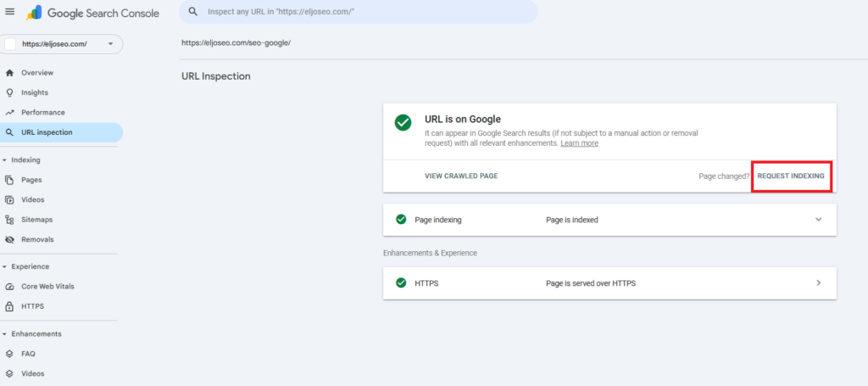Click the Enhancements & Experience heading

coord(430,253)
